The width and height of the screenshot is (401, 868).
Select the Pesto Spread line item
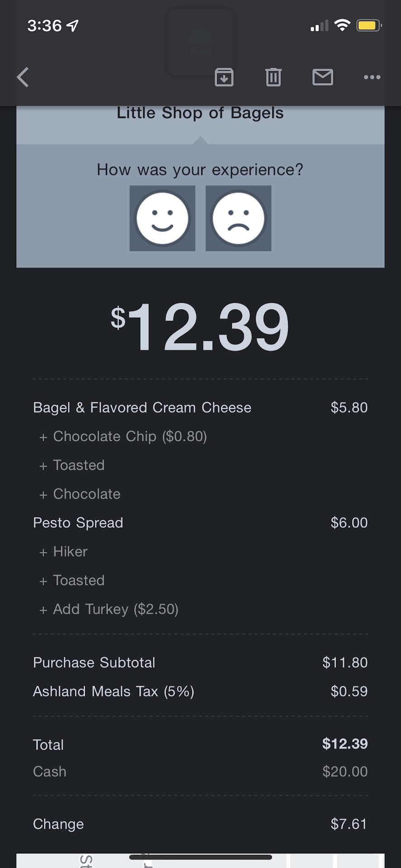78,523
